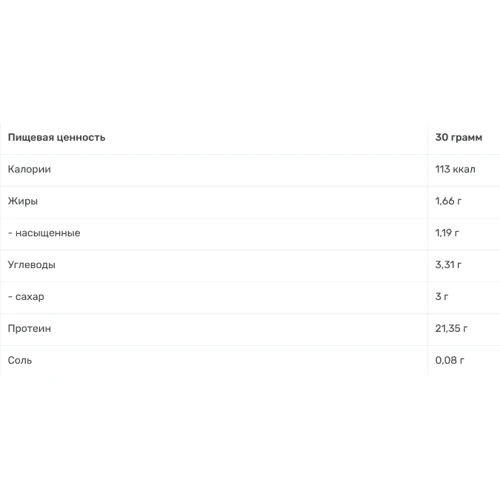Select the '3 г' sugar value

point(442,296)
